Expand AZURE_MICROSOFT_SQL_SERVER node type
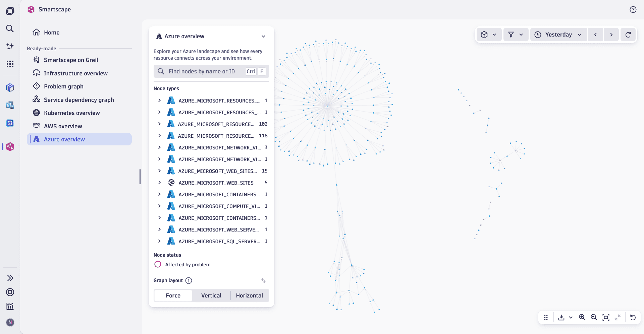Screen dimensions: 644x334 coord(159,241)
